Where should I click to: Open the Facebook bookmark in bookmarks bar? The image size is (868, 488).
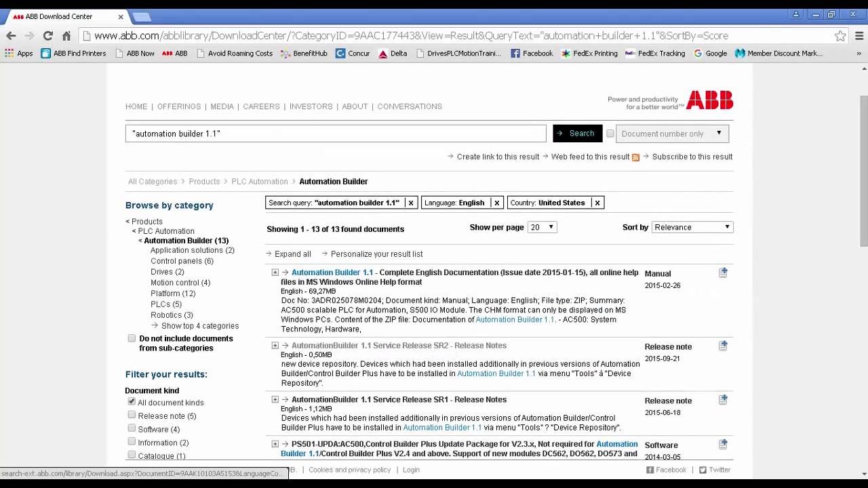tap(532, 54)
